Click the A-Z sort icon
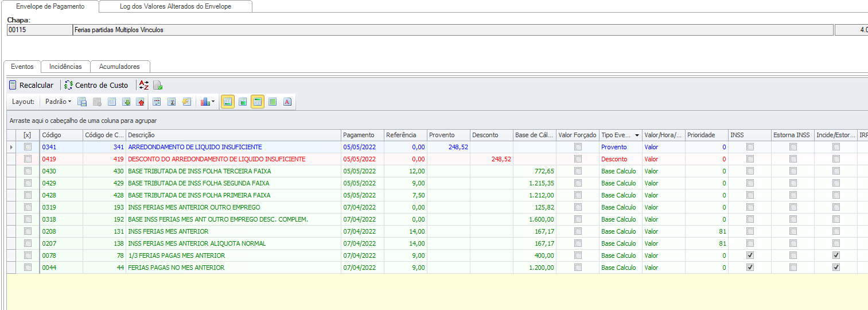Screen dimensions: 868x310 [144, 85]
